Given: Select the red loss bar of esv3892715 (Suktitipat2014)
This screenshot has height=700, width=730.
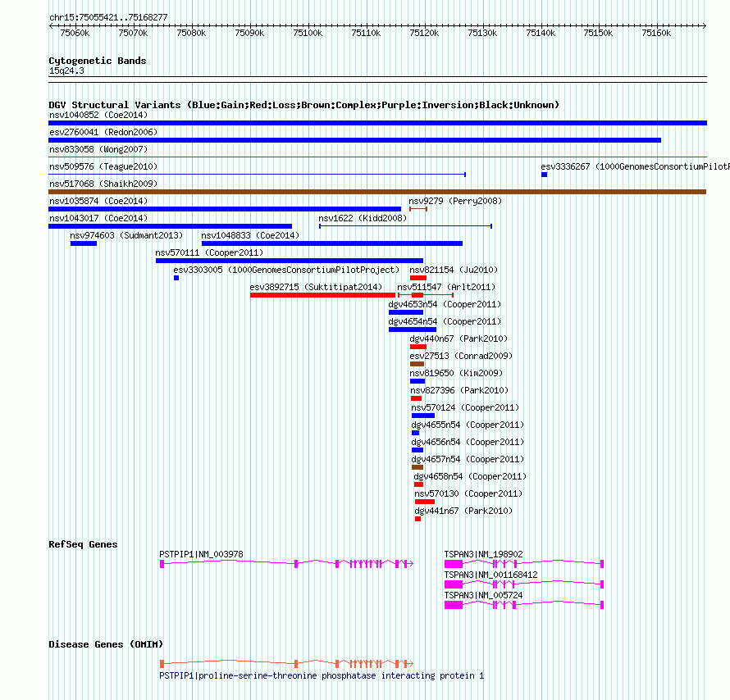Looking at the screenshot, I should [322, 295].
